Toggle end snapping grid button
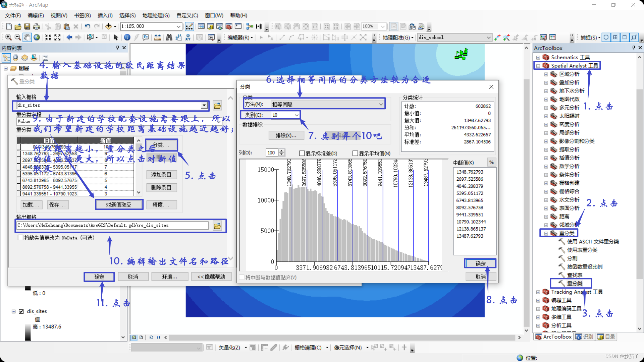Screen dimensions: 644x362 615,37
